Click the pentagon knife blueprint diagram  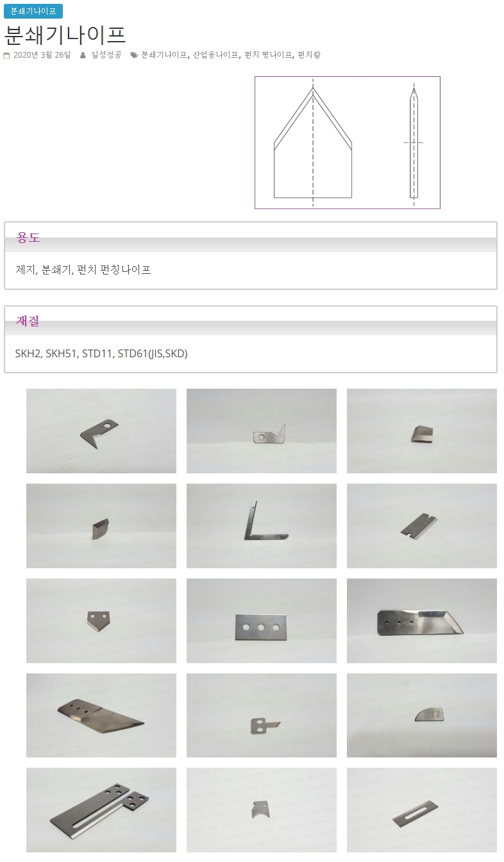click(x=348, y=142)
